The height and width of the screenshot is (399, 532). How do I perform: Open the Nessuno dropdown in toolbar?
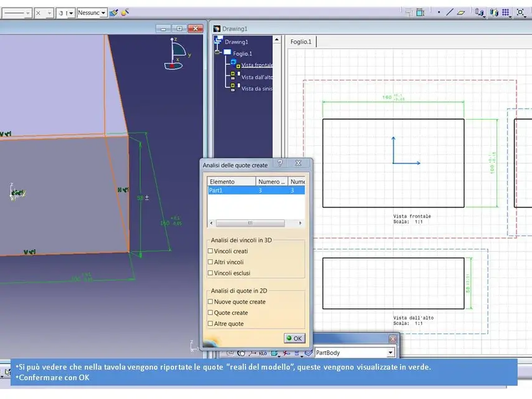pyautogui.click(x=92, y=13)
